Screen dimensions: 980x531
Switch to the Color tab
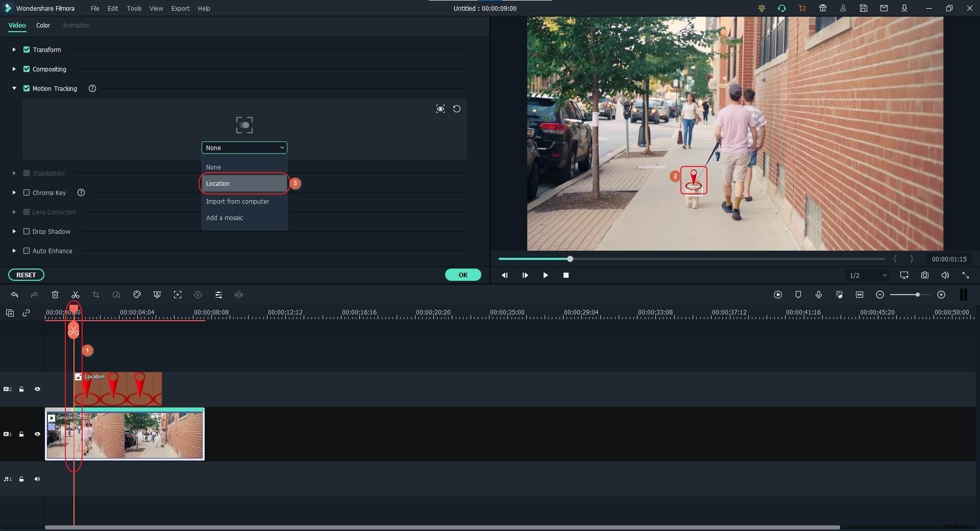tap(43, 26)
